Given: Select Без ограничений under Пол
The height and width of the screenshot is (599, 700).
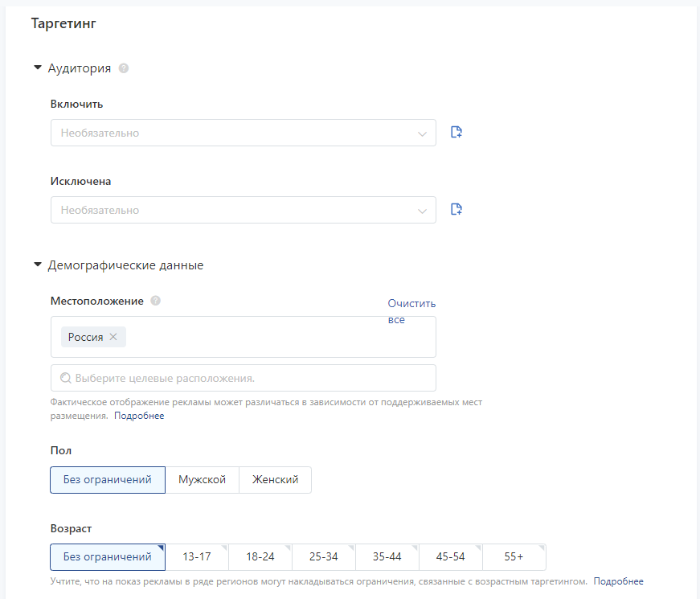Looking at the screenshot, I should coord(108,479).
